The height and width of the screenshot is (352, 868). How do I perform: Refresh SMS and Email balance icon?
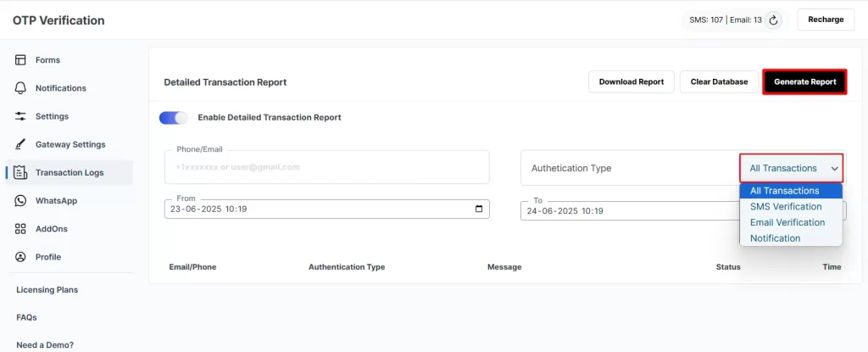click(x=773, y=20)
